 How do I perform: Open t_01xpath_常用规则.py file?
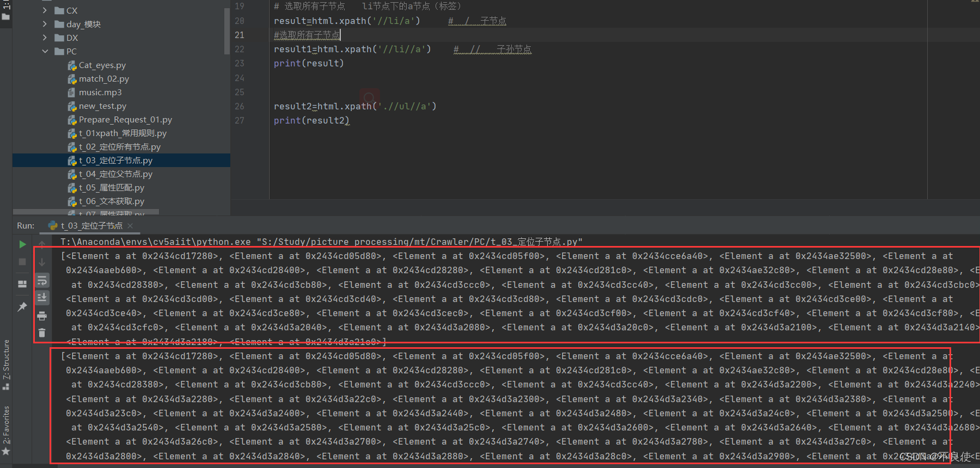pyautogui.click(x=122, y=133)
